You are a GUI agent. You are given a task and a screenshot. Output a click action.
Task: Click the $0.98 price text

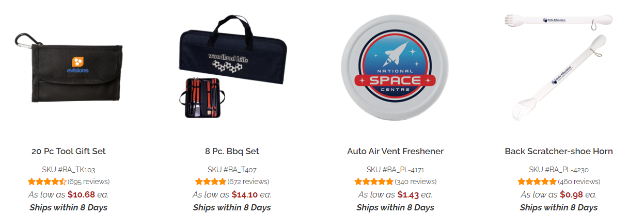572,194
